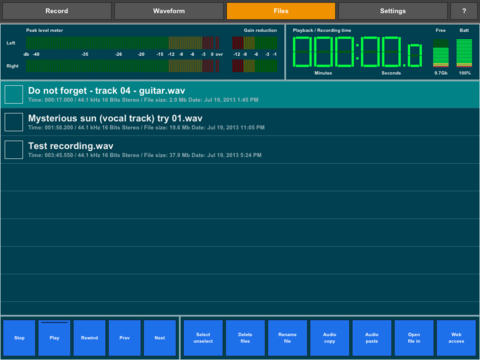The image size is (480, 360).
Task: Jump to previous file with Prev
Action: click(x=125, y=338)
